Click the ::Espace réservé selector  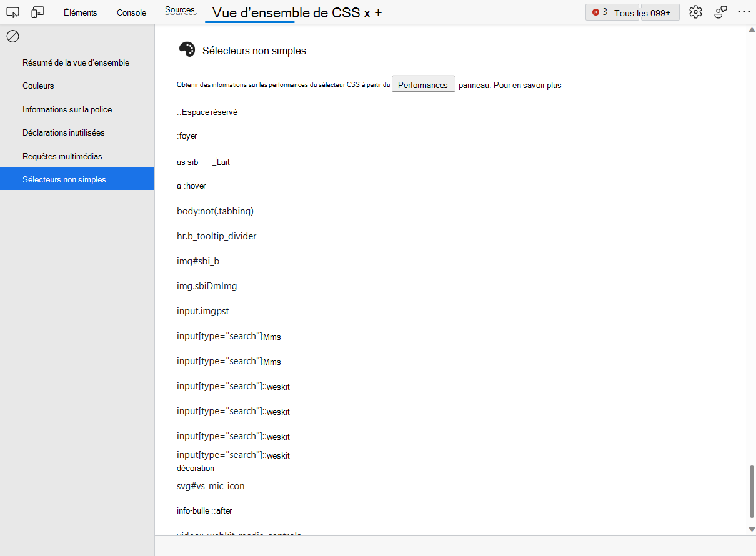(207, 112)
